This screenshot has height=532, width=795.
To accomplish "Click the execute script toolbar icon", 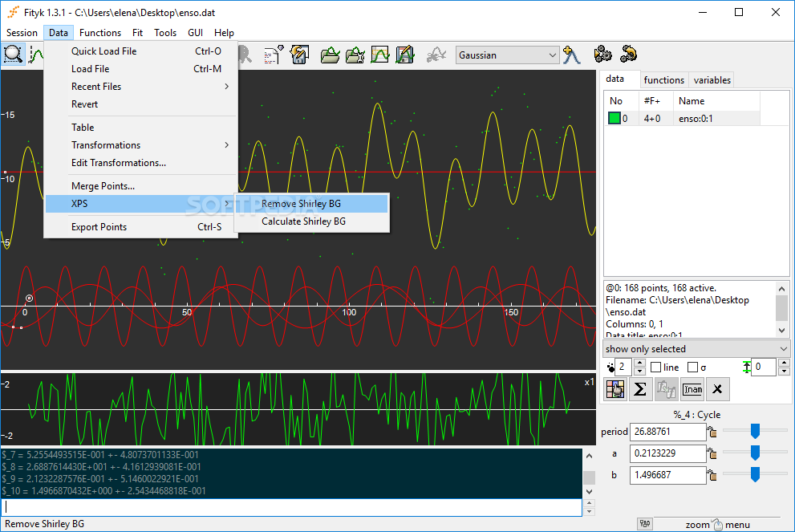I will tap(274, 55).
